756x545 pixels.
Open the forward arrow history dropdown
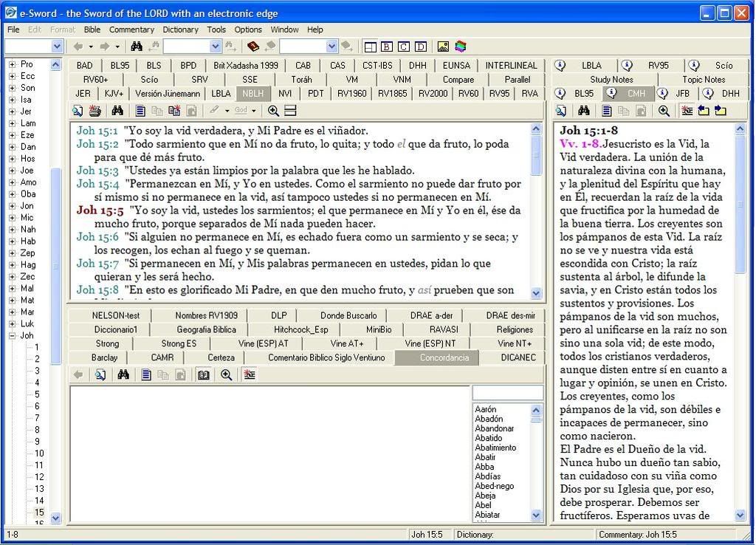coord(117,47)
